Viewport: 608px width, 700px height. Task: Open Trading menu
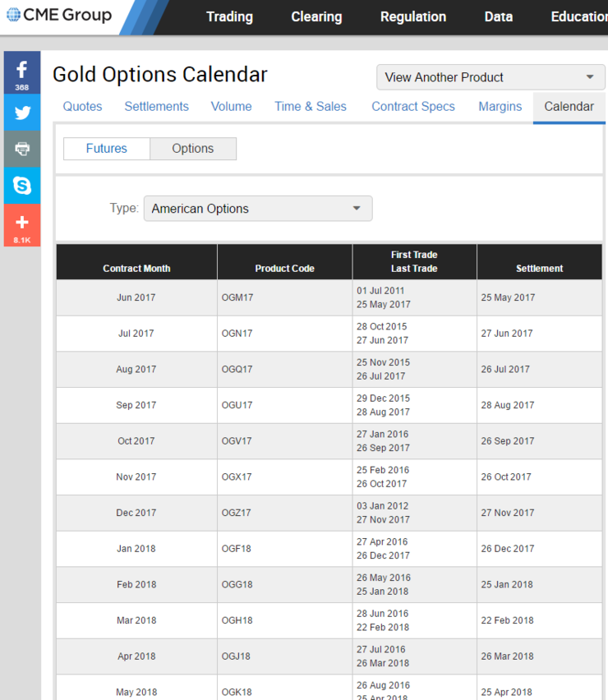point(229,17)
